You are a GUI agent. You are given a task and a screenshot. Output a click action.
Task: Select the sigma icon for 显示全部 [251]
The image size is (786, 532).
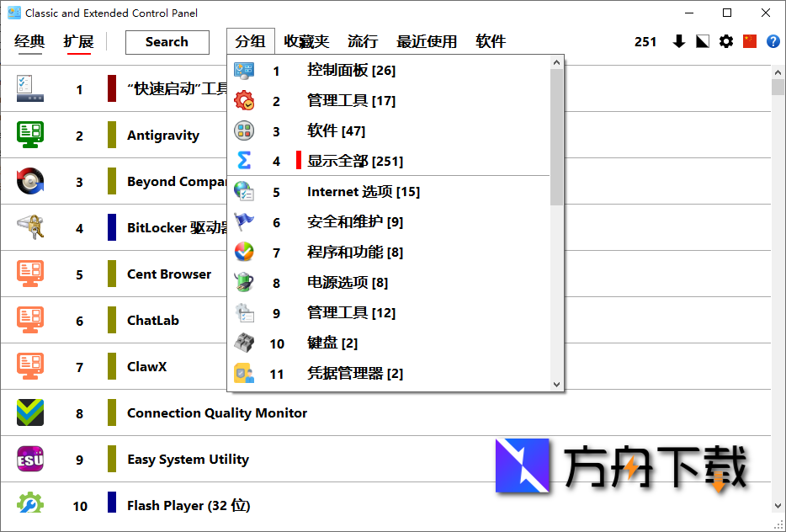243,161
